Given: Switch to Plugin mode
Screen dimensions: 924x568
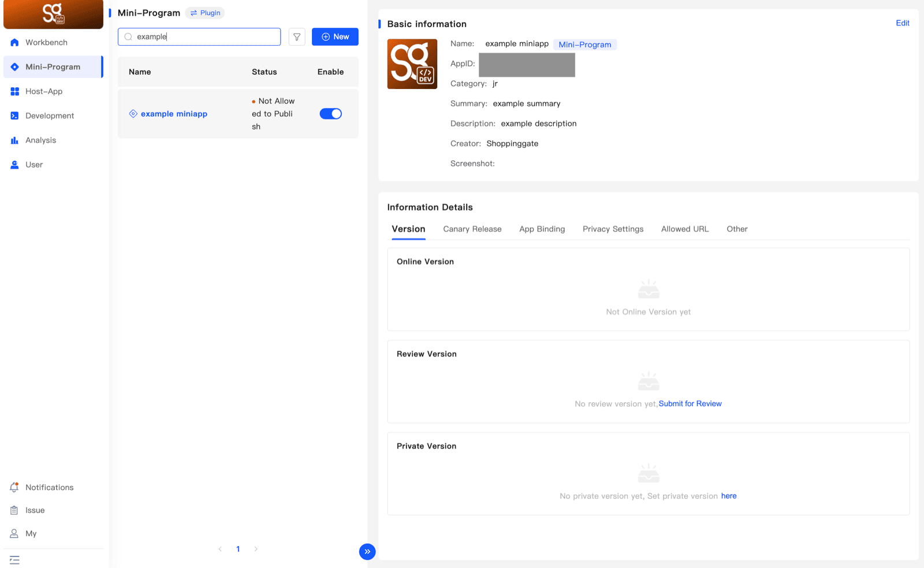Looking at the screenshot, I should point(205,13).
